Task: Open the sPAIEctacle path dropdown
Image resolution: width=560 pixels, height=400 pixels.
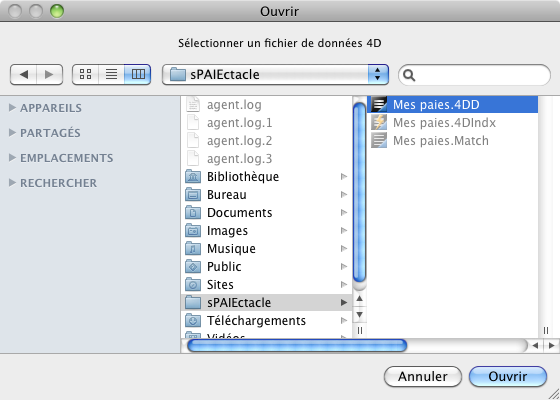Action: tap(275, 74)
